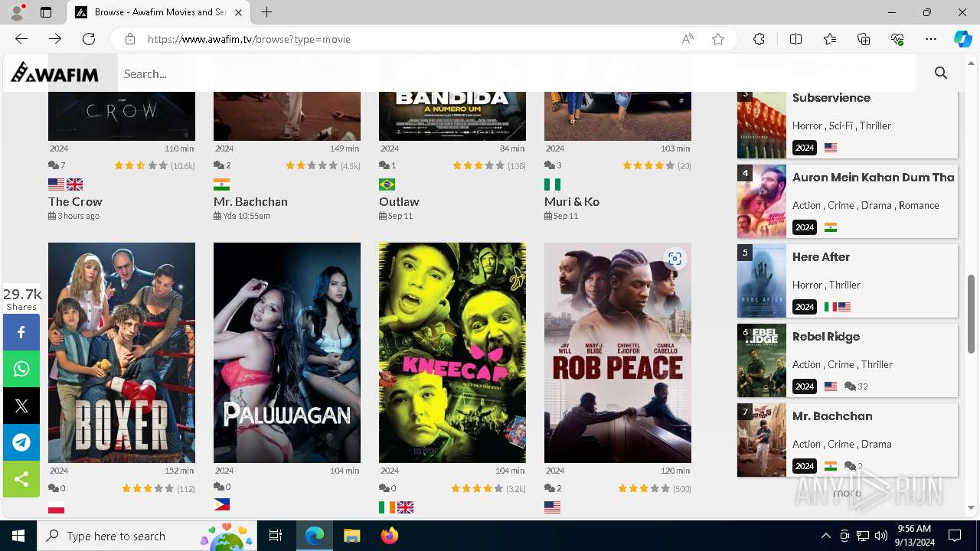Share page via Telegram icon

[21, 442]
